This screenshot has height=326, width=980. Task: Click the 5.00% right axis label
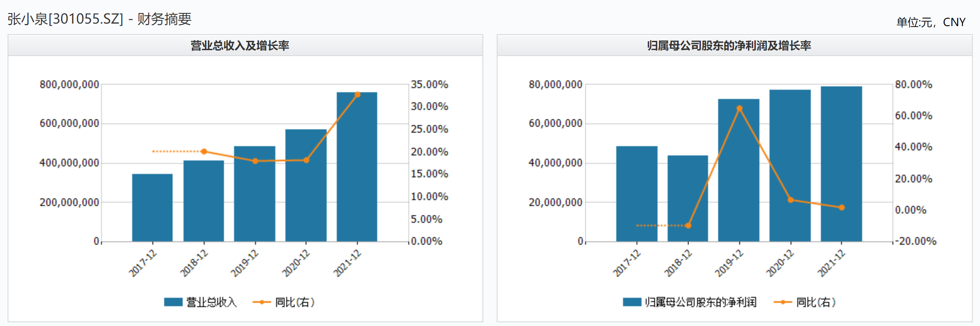click(426, 219)
